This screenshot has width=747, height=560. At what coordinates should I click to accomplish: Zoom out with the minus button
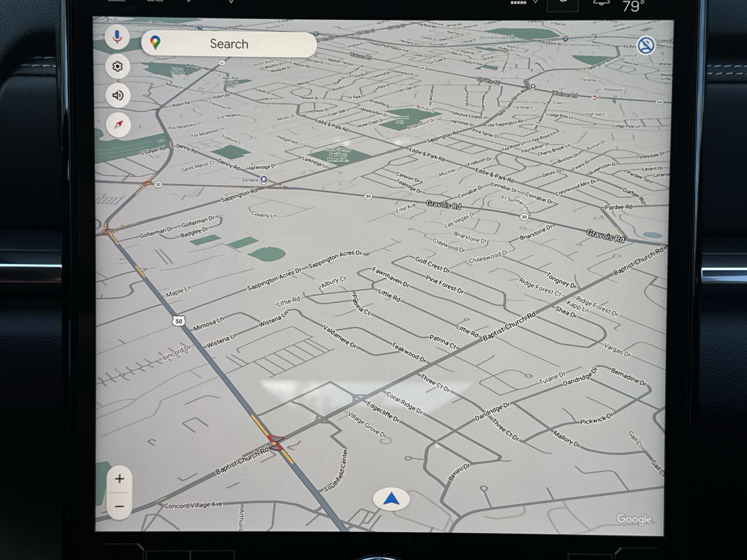pyautogui.click(x=119, y=506)
